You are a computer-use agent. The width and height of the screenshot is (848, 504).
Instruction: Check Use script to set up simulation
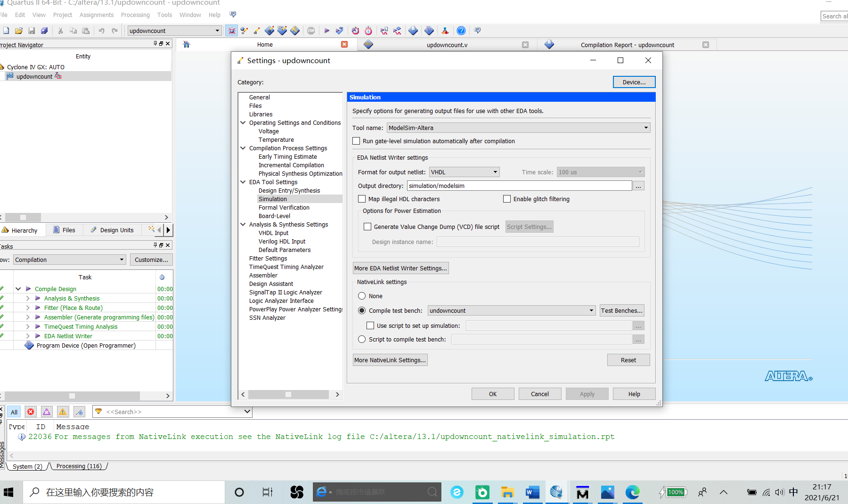pos(370,325)
